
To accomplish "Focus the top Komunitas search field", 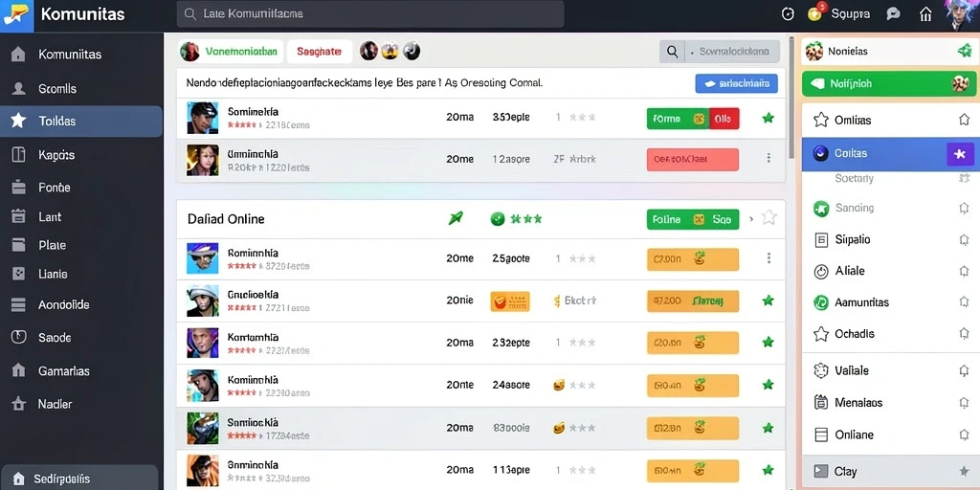I will click(x=370, y=13).
